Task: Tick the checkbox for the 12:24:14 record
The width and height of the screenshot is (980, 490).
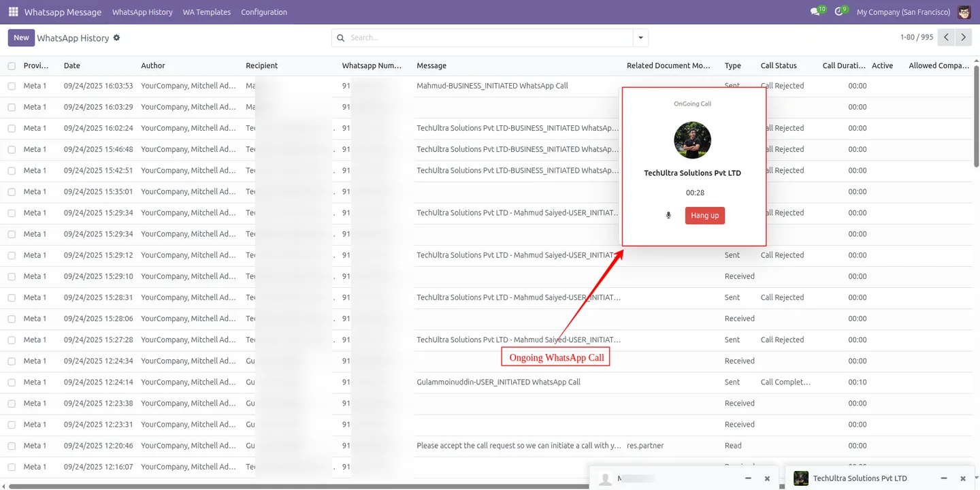Action: click(x=12, y=382)
